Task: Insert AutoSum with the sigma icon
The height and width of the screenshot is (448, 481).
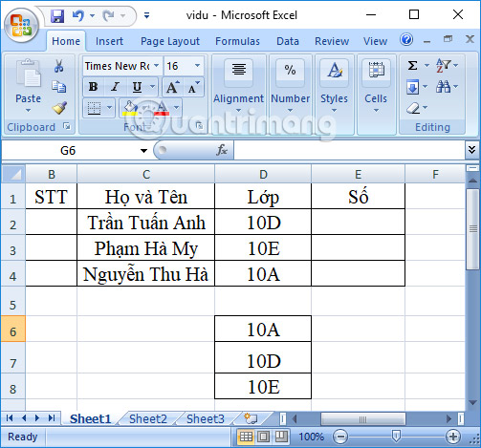Action: pos(413,65)
